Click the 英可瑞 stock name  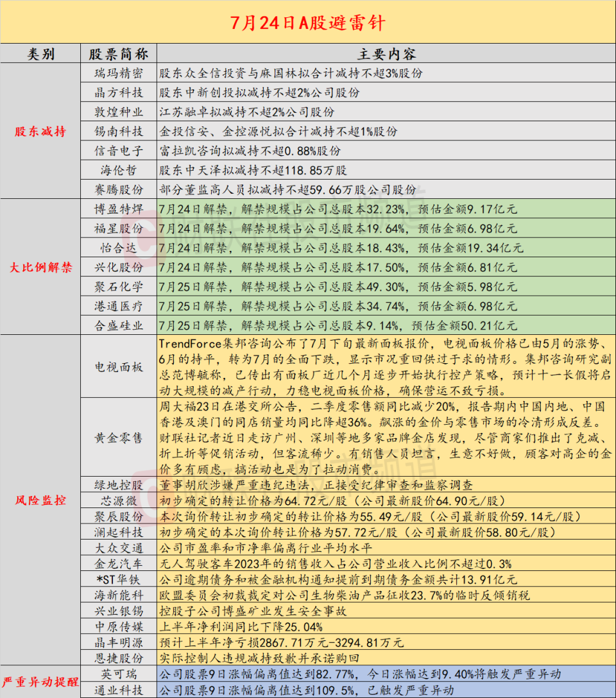tap(119, 674)
